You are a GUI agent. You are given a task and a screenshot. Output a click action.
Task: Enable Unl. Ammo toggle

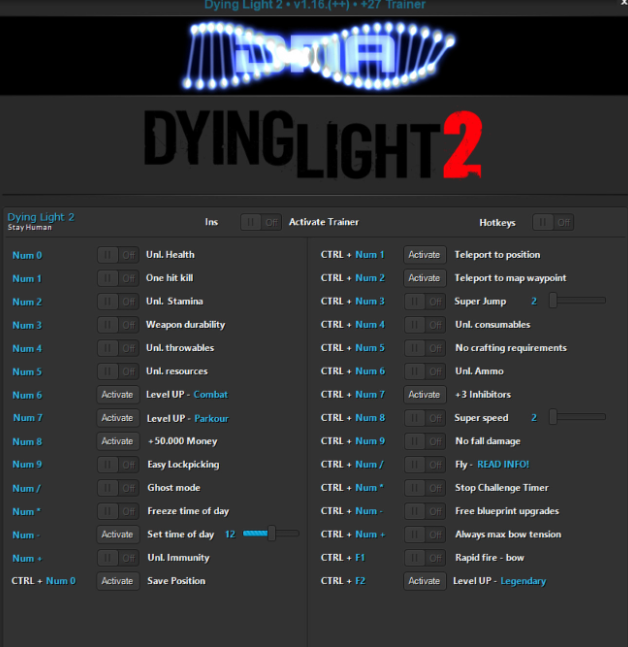click(425, 371)
